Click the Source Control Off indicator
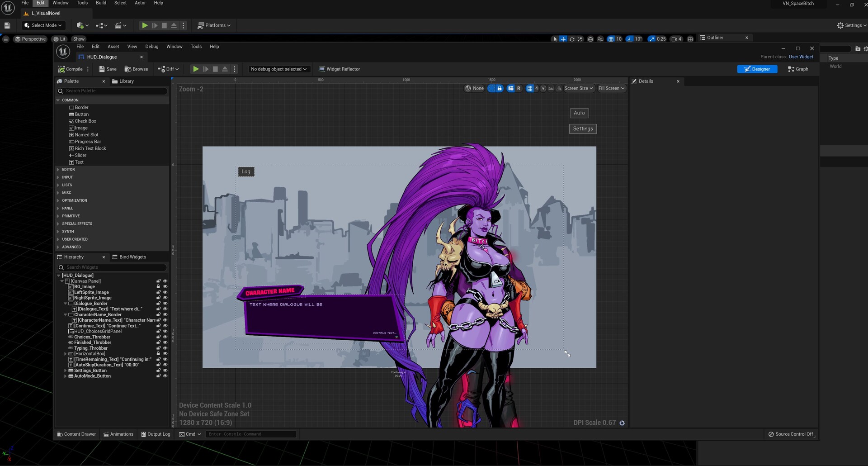The image size is (868, 466). (791, 434)
